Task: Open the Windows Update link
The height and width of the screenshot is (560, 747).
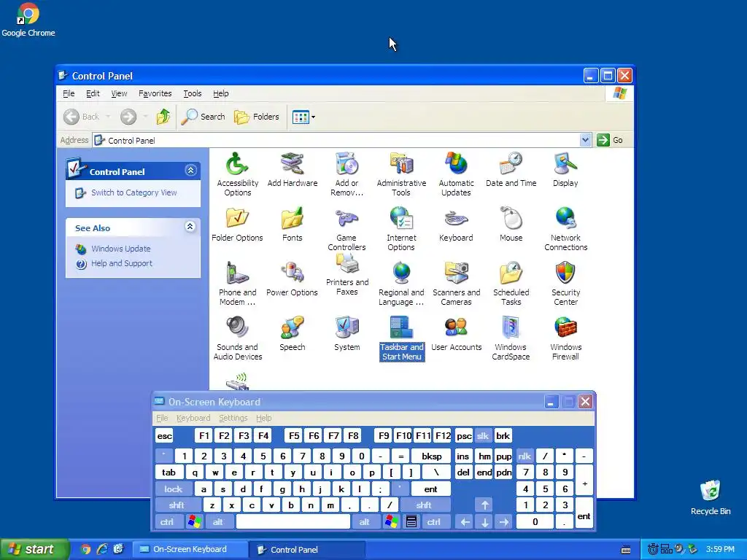Action: (121, 249)
